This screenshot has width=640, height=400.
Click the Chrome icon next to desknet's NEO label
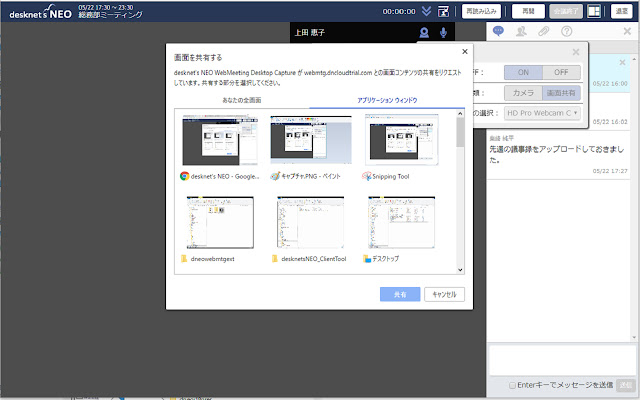pos(184,176)
